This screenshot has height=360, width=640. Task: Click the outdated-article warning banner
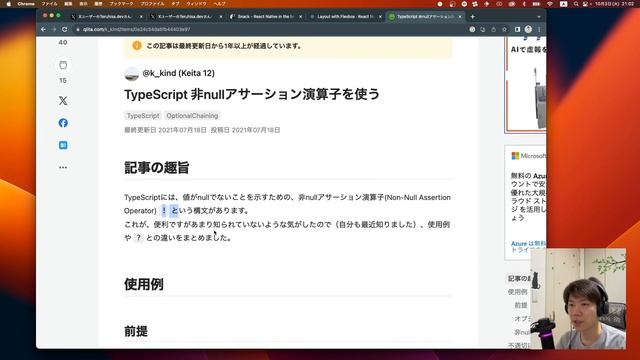point(288,46)
